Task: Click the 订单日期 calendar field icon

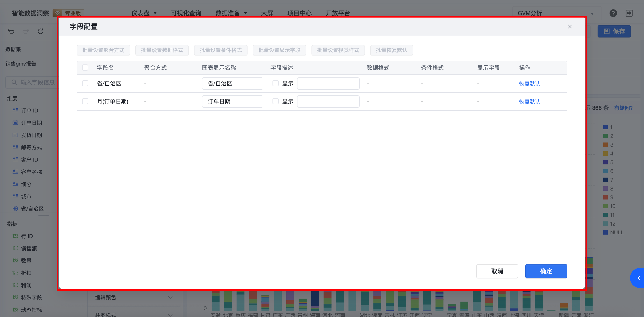Action: point(15,123)
